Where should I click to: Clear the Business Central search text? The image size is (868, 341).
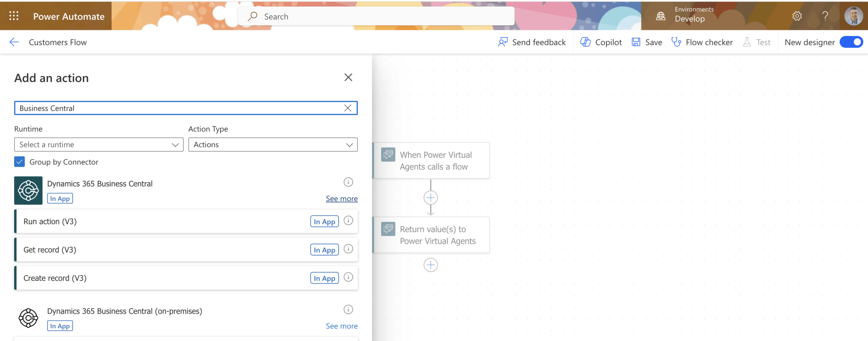(x=347, y=108)
